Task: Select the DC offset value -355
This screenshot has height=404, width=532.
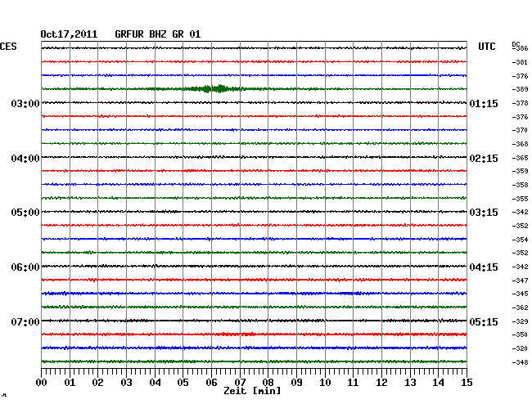Action: pyautogui.click(x=520, y=199)
